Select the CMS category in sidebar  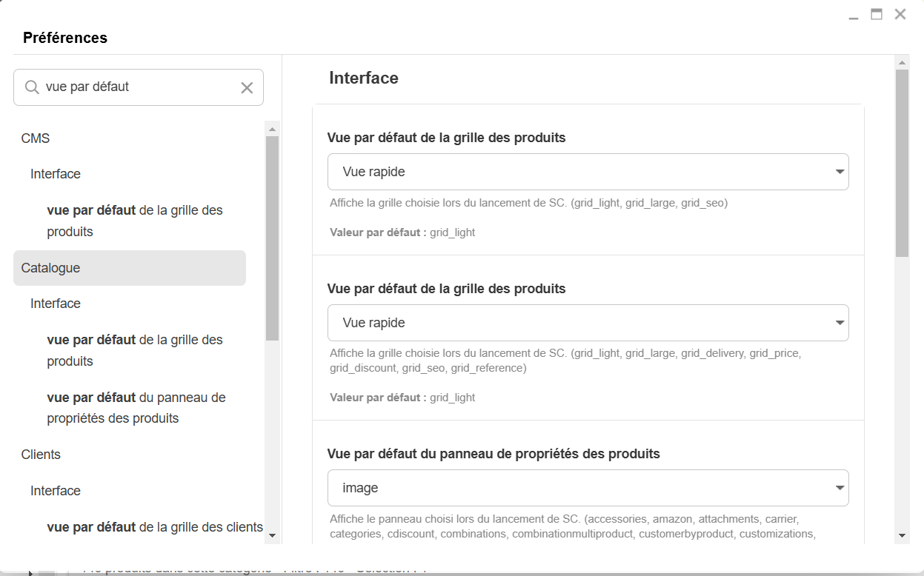click(36, 138)
